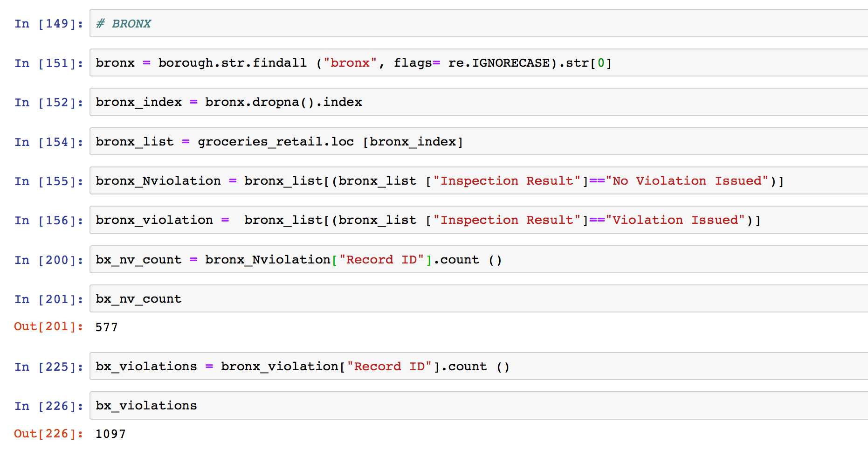
Task: Select the bronx_list groceries_retail.loc cell
Action: click(x=479, y=141)
